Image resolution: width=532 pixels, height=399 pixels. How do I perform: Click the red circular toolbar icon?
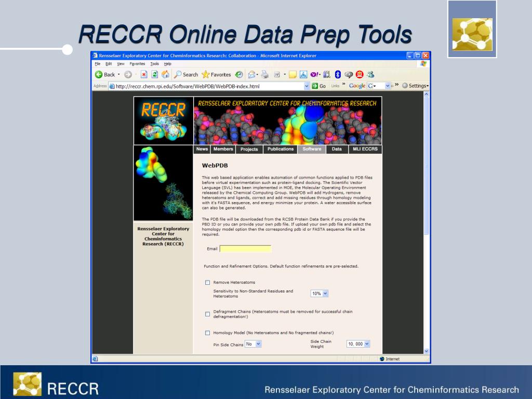point(360,74)
